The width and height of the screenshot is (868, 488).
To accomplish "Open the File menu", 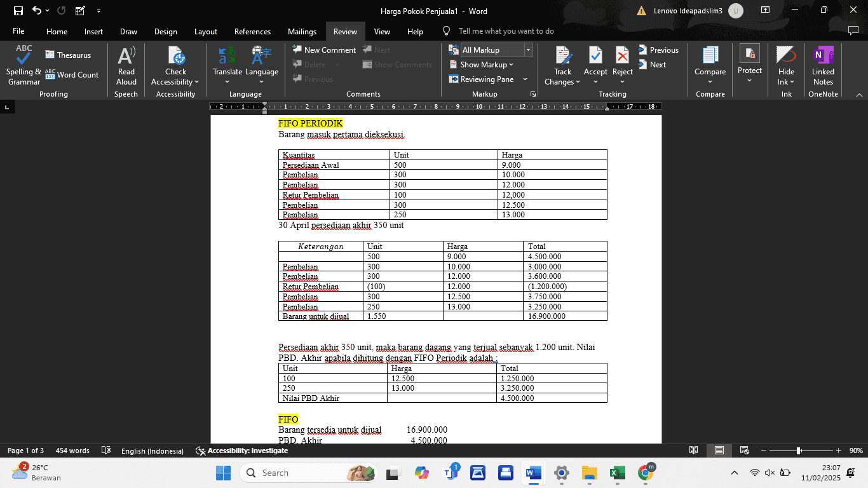I will [x=18, y=31].
